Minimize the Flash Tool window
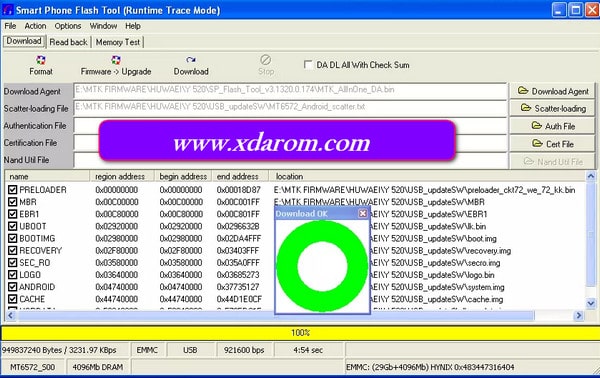600x378 pixels. tap(559, 10)
